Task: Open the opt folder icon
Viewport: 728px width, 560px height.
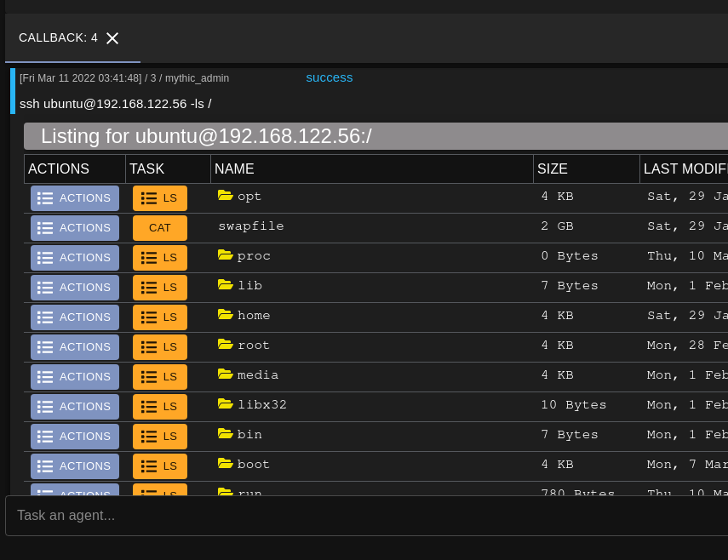Action: tap(225, 196)
